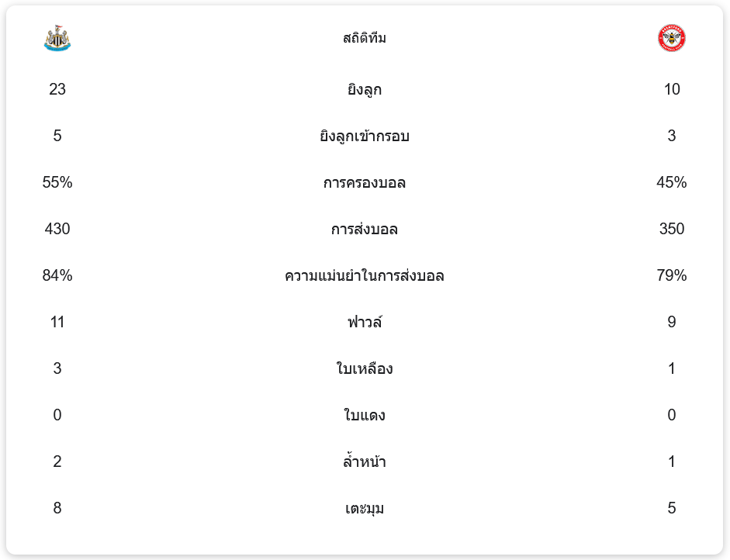Image resolution: width=730 pixels, height=560 pixels.
Task: Select away possession value 45%
Action: [x=672, y=182]
